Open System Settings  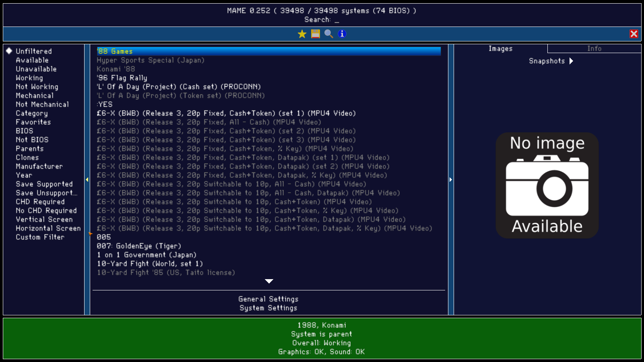(268, 308)
